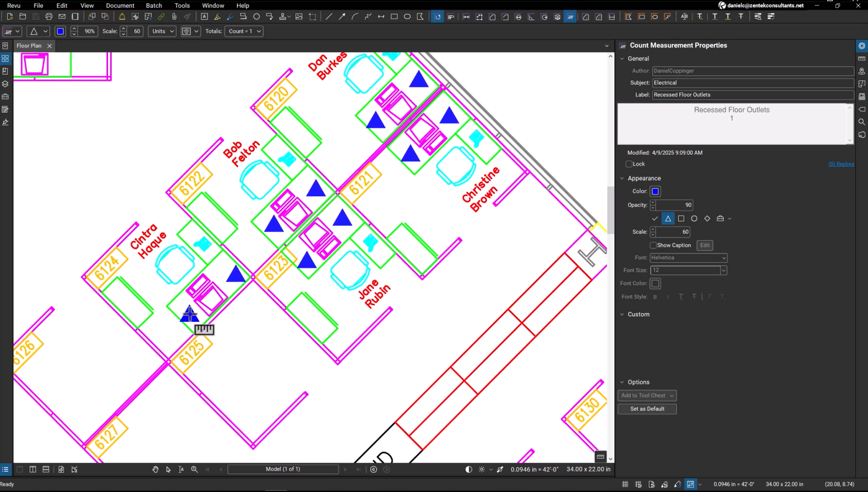Select the Callout tool
The image size is (868, 492).
[270, 17]
